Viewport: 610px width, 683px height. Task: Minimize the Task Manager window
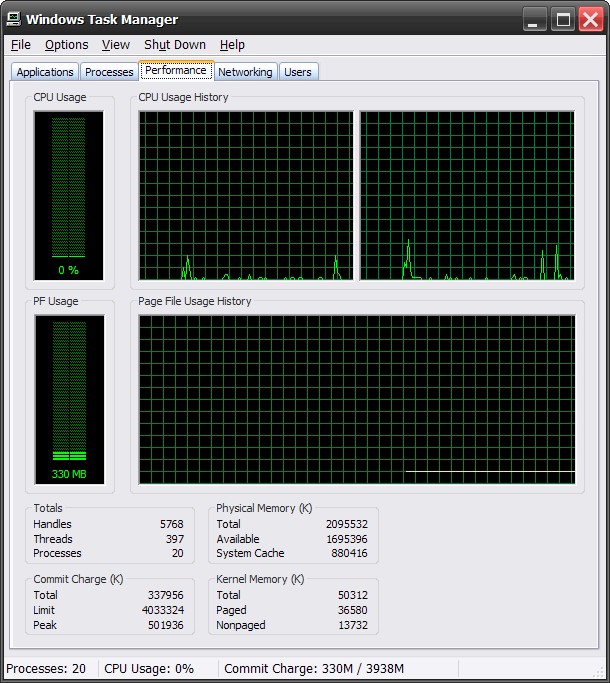tap(536, 19)
